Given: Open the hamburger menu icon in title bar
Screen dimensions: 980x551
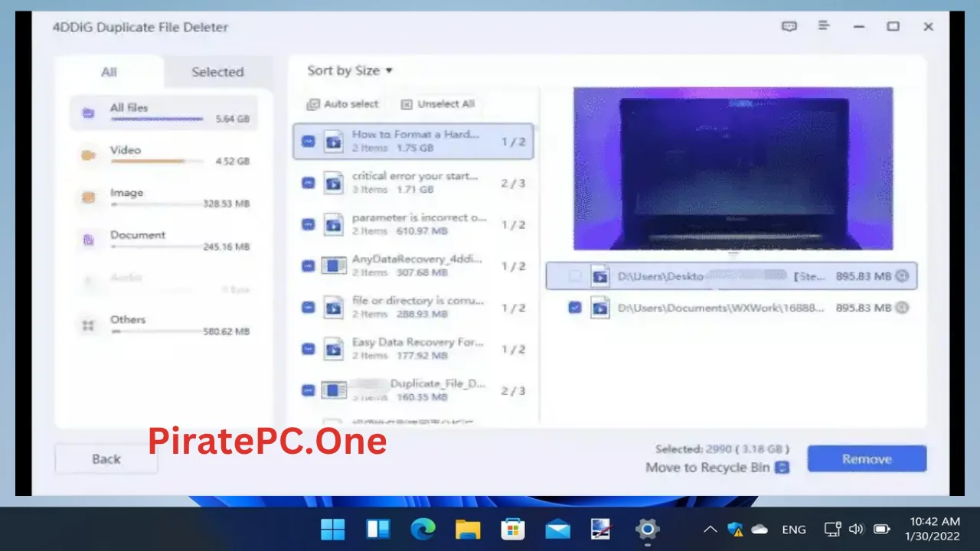Looking at the screenshot, I should 824,26.
